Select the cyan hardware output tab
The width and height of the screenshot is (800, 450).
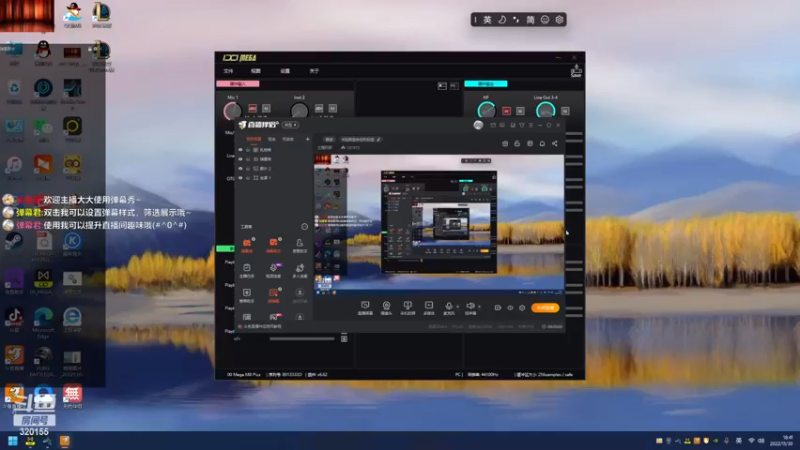[486, 84]
